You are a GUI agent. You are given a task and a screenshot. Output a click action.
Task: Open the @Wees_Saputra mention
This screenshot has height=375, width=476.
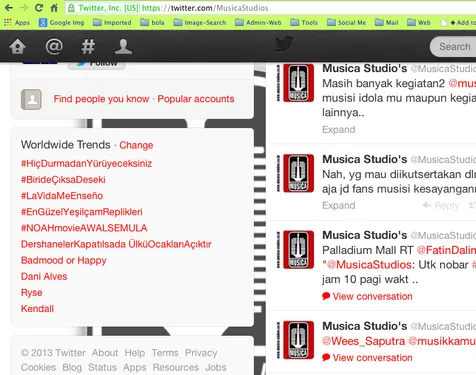(x=363, y=341)
